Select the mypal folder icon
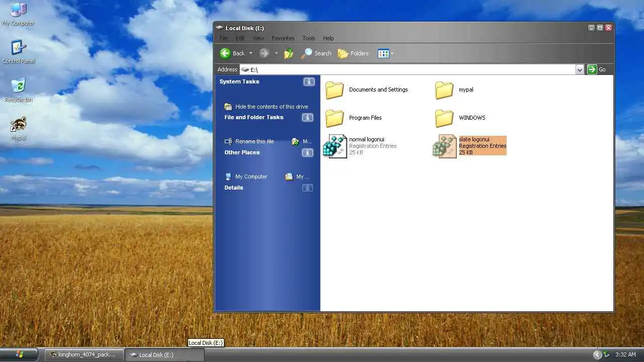Viewport: 644px width, 362px height. coord(444,90)
